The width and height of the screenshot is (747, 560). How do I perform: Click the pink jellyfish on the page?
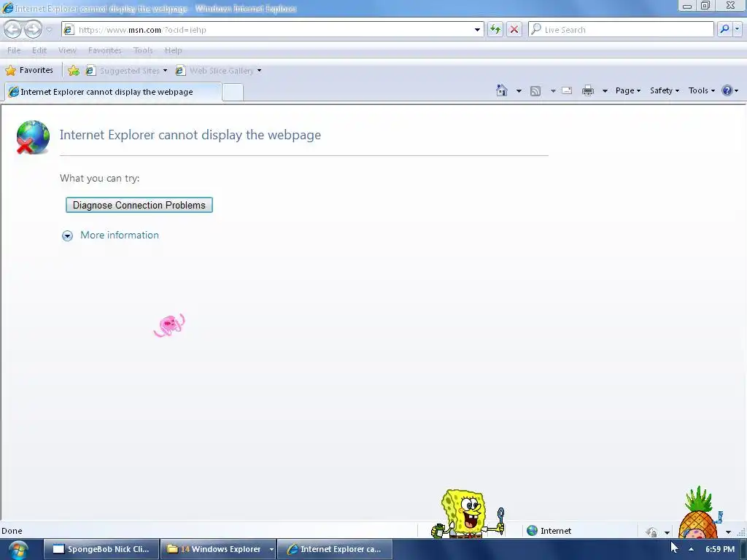[x=169, y=325]
